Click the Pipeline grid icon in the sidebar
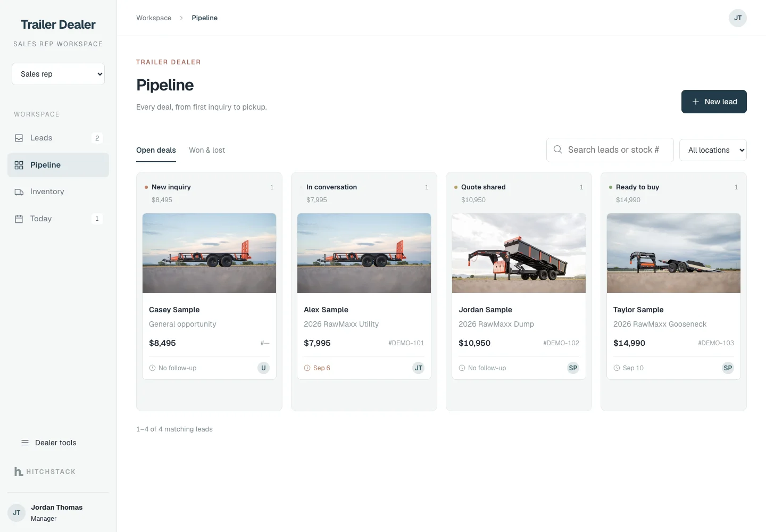 pyautogui.click(x=19, y=165)
